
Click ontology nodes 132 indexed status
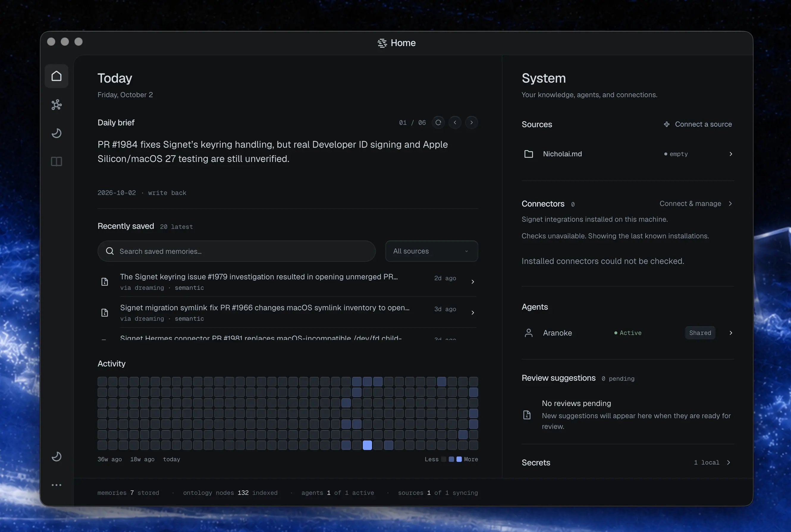pyautogui.click(x=230, y=493)
